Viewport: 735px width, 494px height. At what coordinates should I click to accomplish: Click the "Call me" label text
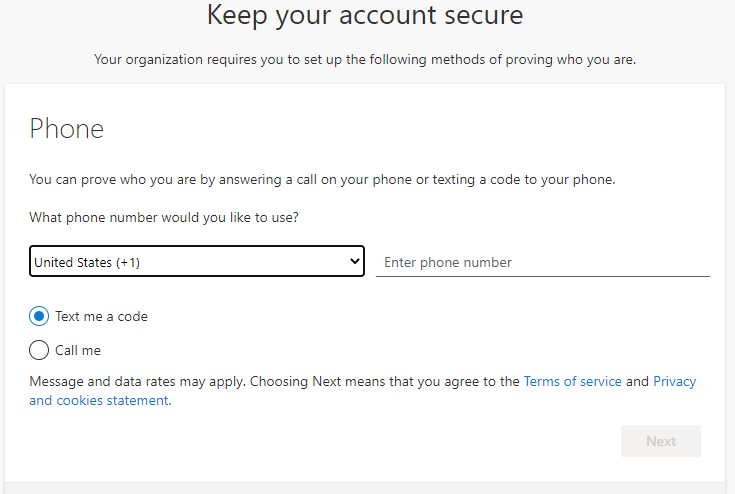(78, 350)
